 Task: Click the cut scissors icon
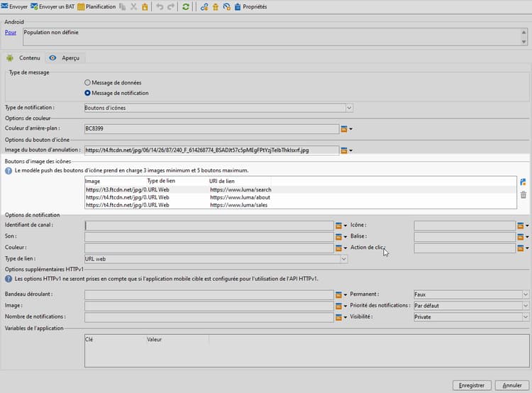tap(133, 6)
